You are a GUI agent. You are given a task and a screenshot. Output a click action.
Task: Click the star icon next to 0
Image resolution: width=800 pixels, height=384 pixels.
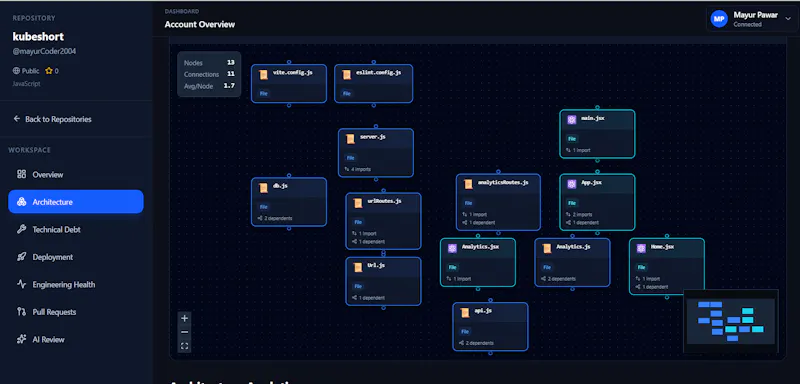click(49, 71)
